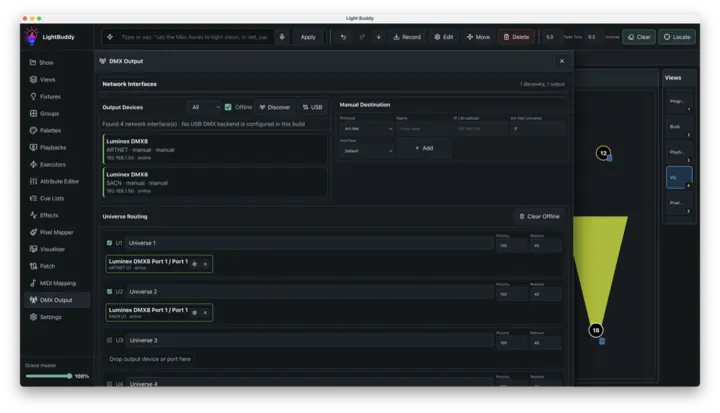Viewport: 720px width, 413px height.
Task: Click the command text input field
Action: 195,37
